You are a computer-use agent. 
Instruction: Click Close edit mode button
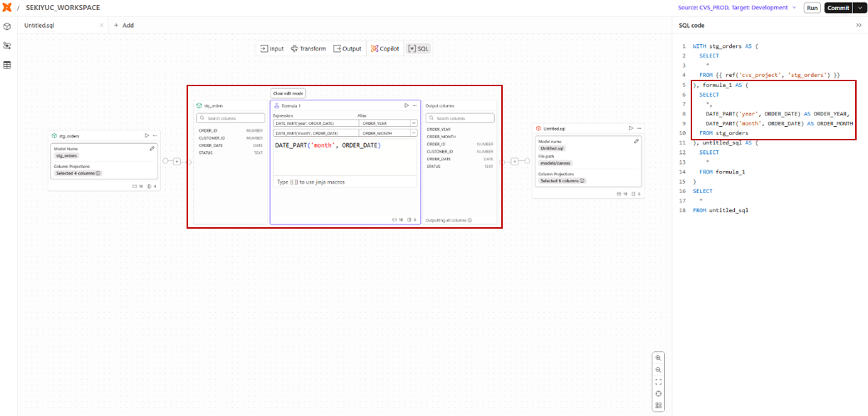(x=288, y=93)
